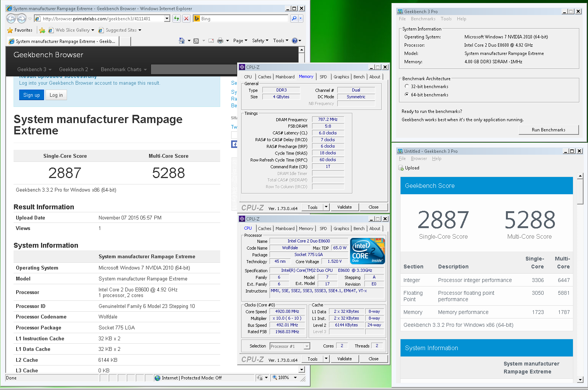Image resolution: width=588 pixels, height=390 pixels.
Task: Click the Upload icon in Geekbench 3 Pro
Action: (401, 168)
